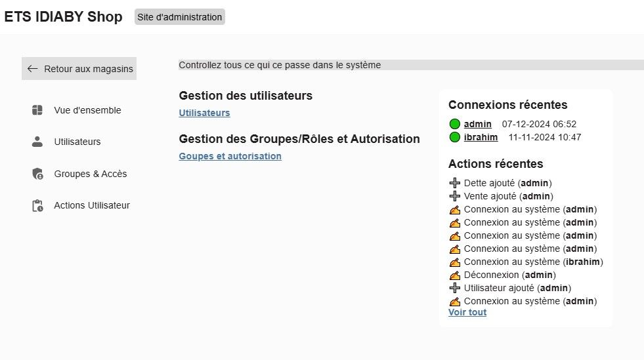Click the Vue d'ensemble dashboard icon
Viewport: 644px width, 360px height.
(x=37, y=110)
